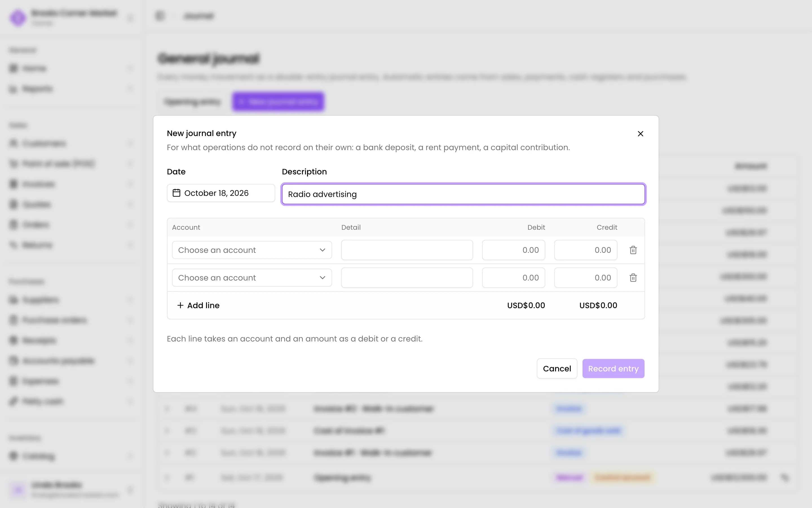Click the second row Detail input
Screen dimensions: 812x508
coord(407,277)
